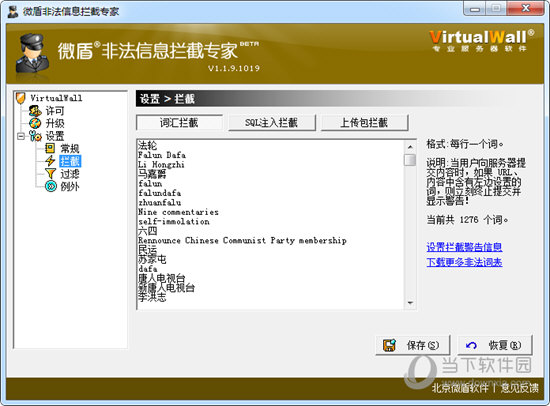Click the license (许可) icon
The height and width of the screenshot is (406, 550).
click(x=35, y=111)
